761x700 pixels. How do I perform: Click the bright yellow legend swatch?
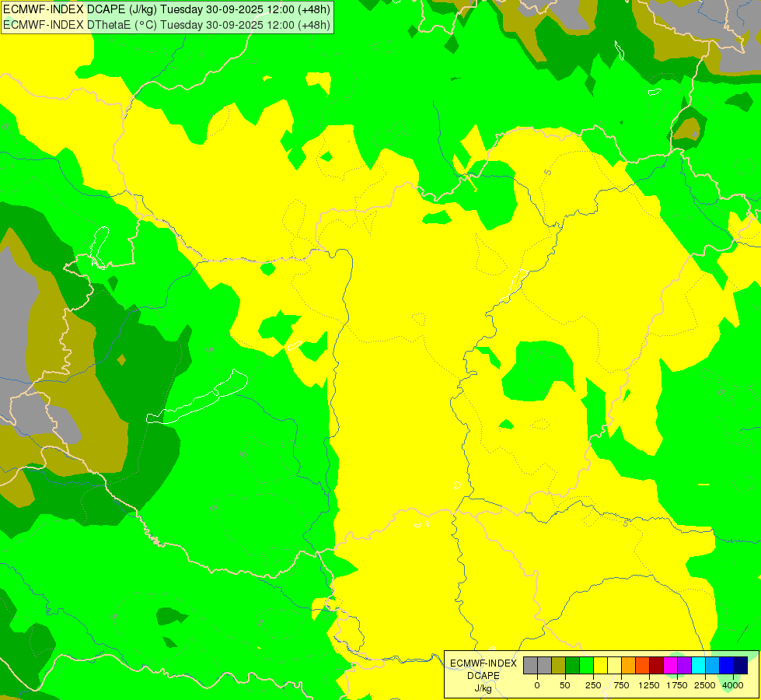tap(600, 665)
